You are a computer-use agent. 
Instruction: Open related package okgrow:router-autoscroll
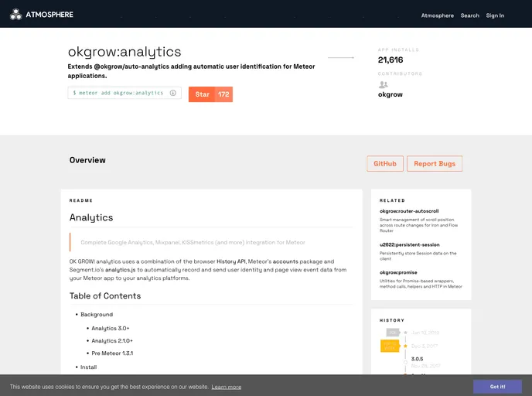pyautogui.click(x=409, y=211)
